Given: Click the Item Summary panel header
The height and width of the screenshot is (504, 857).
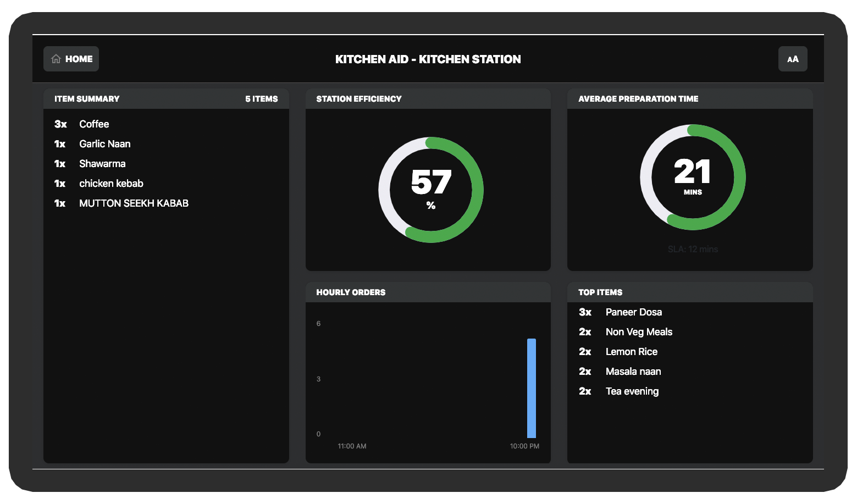Looking at the screenshot, I should 87,99.
